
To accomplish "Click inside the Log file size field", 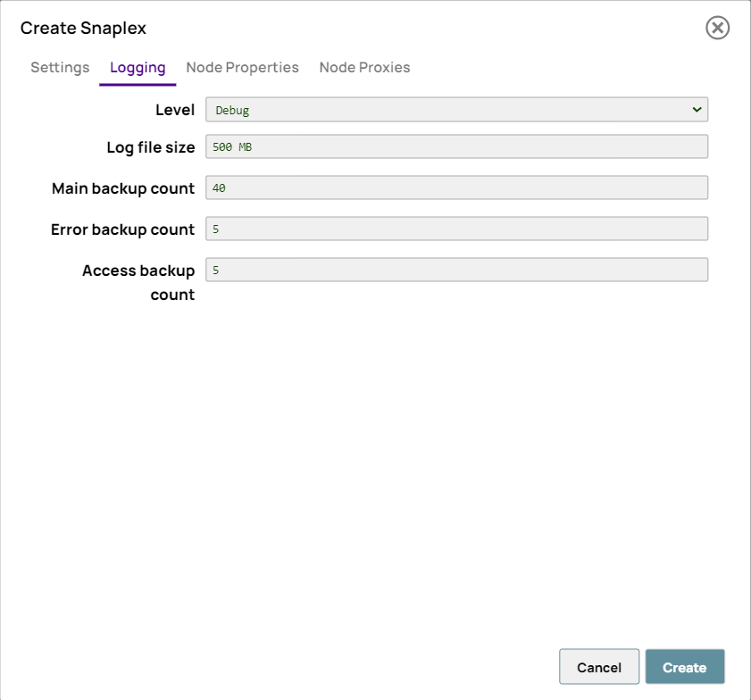I will point(457,146).
